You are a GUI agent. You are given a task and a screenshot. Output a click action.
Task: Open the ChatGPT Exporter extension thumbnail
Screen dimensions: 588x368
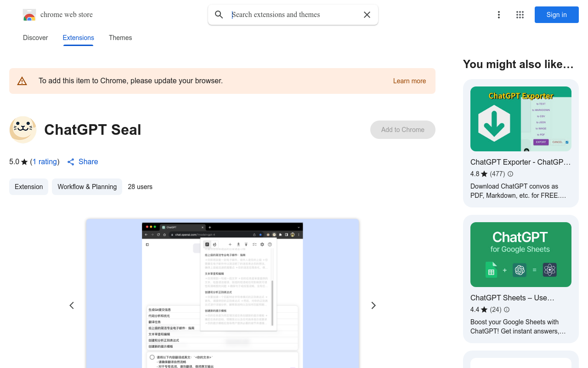(x=520, y=119)
